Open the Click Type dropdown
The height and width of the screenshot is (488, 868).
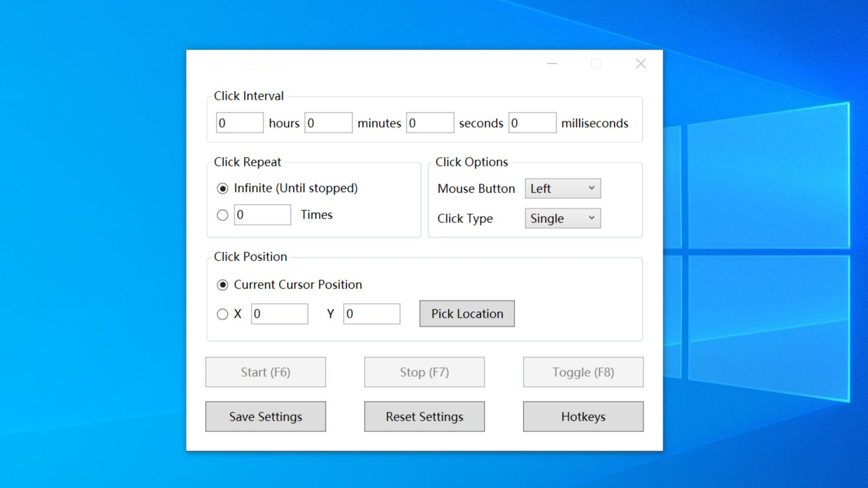pos(562,218)
